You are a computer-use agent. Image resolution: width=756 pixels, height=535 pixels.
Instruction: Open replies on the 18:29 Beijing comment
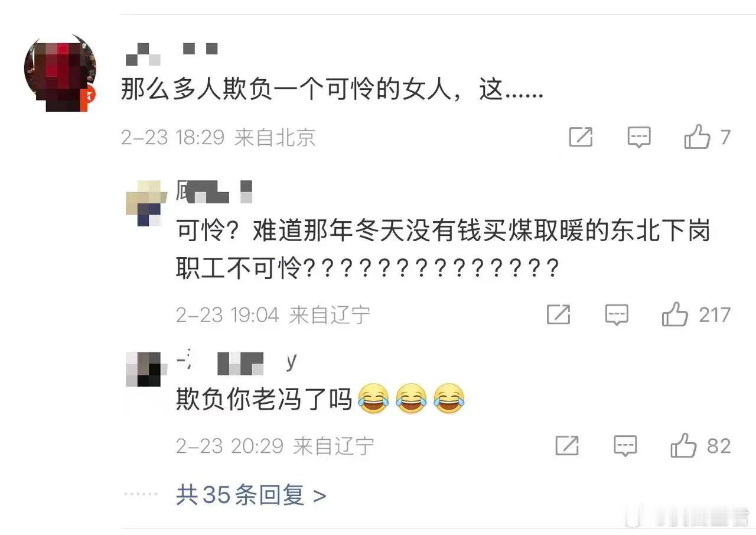tap(638, 137)
